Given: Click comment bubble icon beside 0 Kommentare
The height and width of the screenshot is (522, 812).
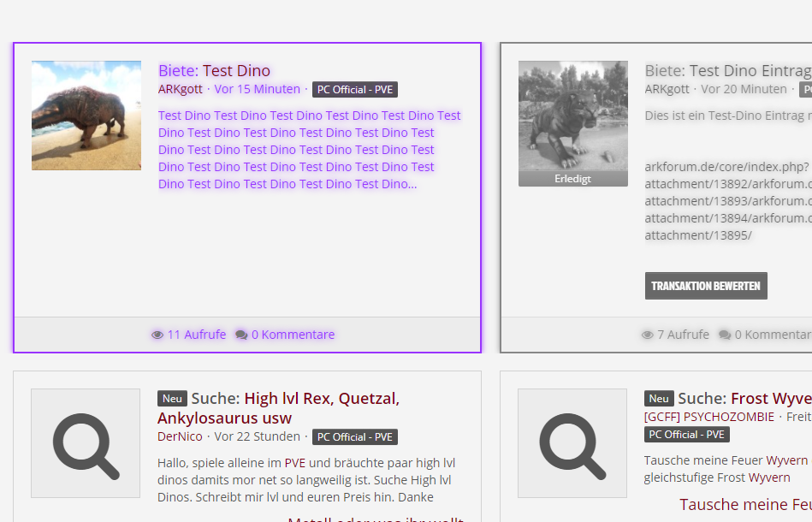Looking at the screenshot, I should (x=241, y=335).
